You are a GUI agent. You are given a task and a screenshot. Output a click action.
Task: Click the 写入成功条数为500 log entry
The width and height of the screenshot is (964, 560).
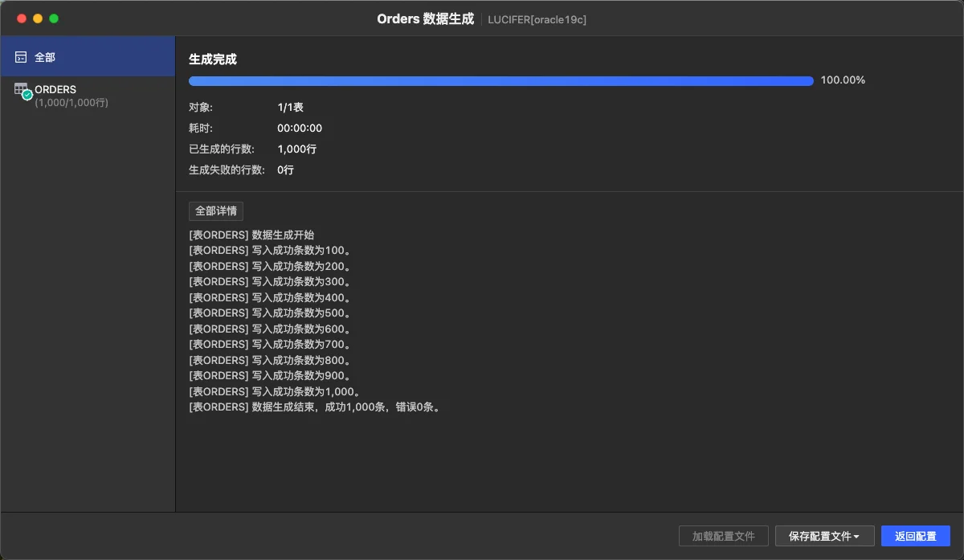pyautogui.click(x=270, y=313)
